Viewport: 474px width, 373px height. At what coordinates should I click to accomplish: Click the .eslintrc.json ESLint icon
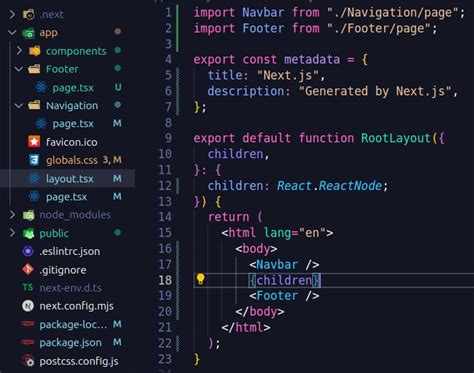pyautogui.click(x=28, y=251)
